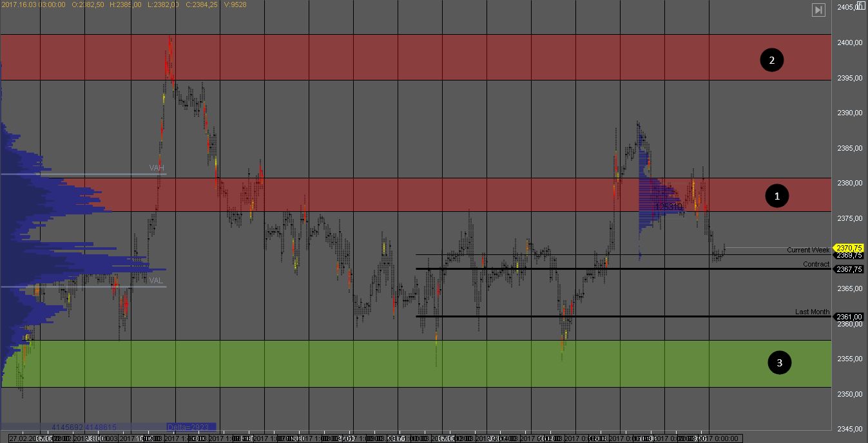The image size is (868, 443).
Task: Click the 2390,00 label on price axis
Action: point(849,113)
